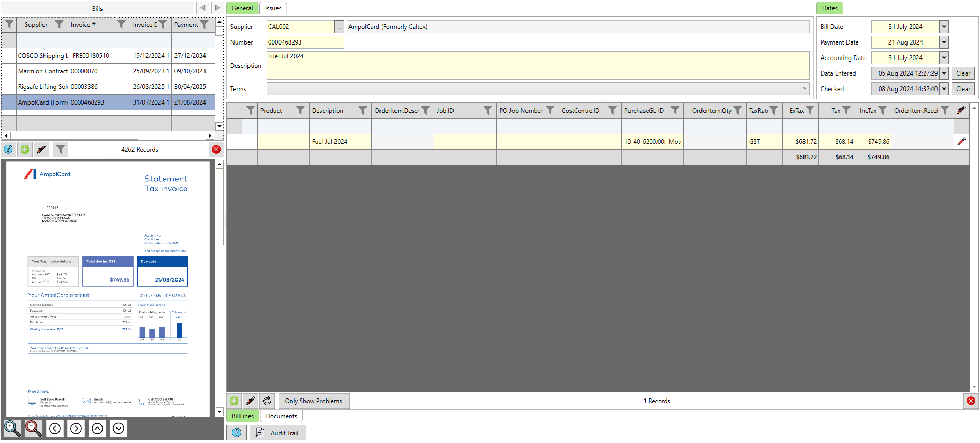Viewport: 980px width, 443px height.
Task: Open the Payment Date dropdown
Action: [944, 42]
